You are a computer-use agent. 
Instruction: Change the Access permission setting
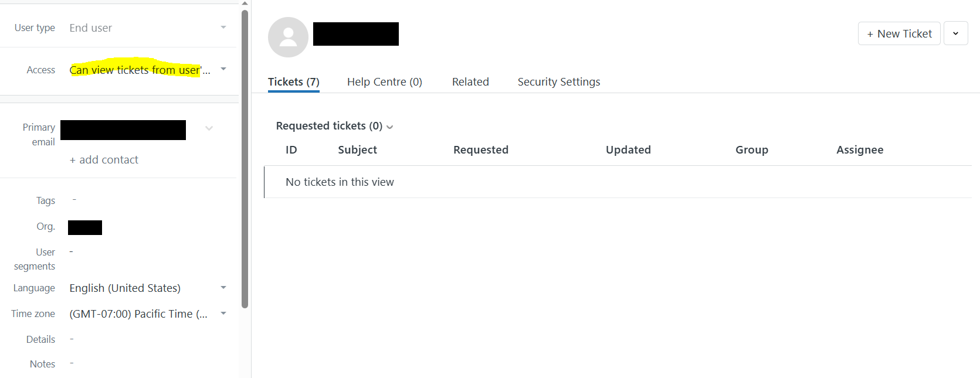138,69
